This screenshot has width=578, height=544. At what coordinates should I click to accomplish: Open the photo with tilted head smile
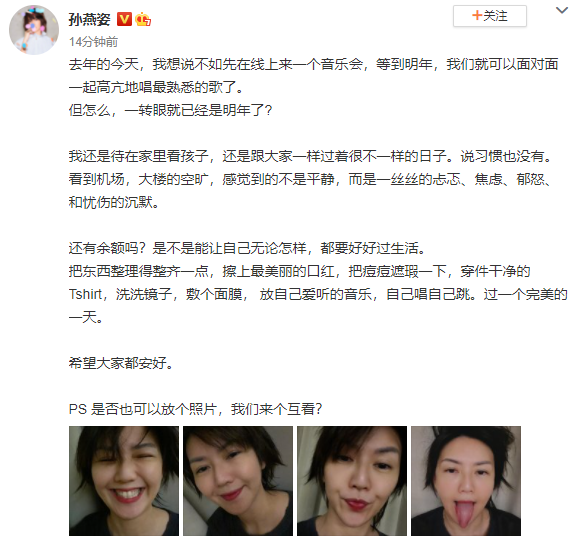point(238,481)
